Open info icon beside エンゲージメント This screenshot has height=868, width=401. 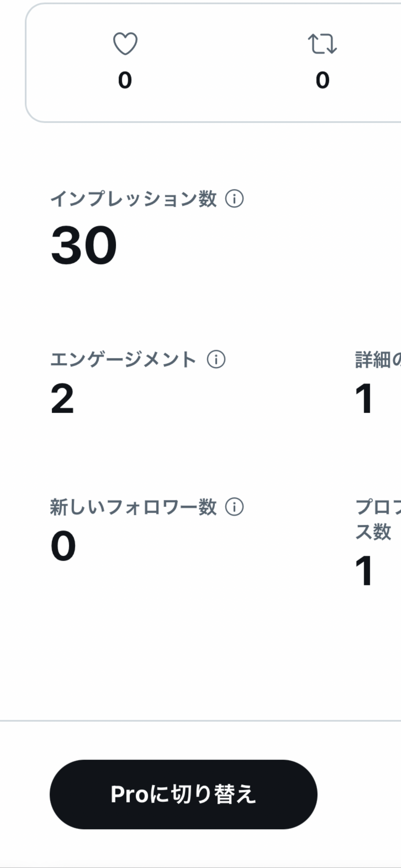tap(216, 360)
